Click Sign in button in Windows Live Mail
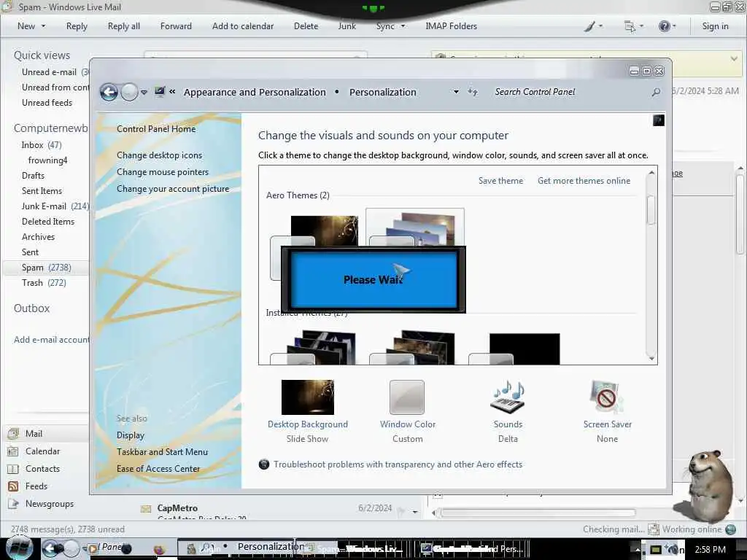Image resolution: width=747 pixels, height=560 pixels. tap(715, 26)
